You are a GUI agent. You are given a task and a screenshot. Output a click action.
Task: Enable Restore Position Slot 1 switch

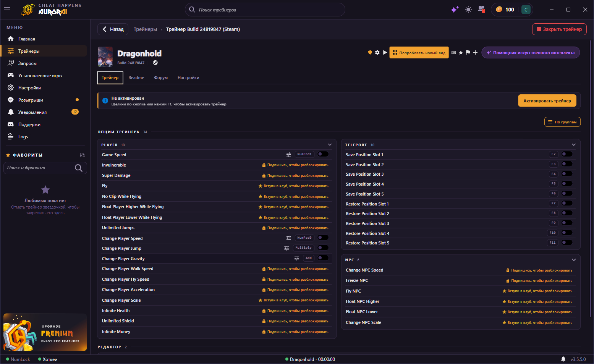click(567, 203)
